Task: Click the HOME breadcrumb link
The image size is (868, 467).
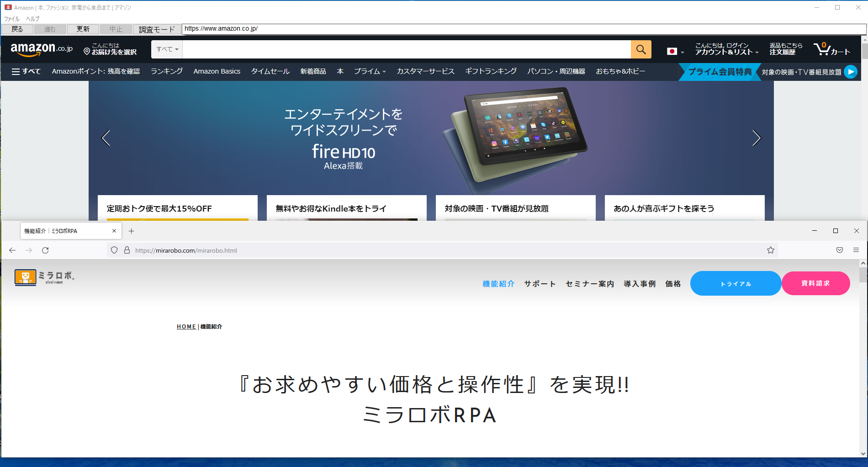Action: click(x=186, y=327)
